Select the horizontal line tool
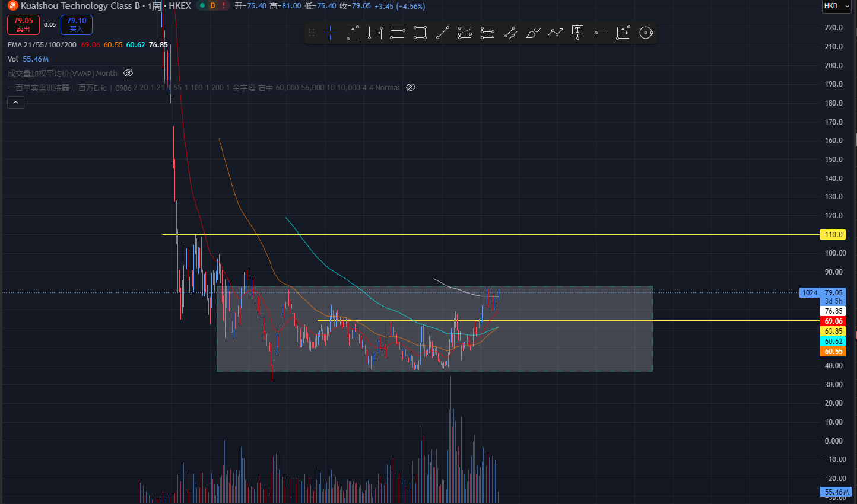Image resolution: width=857 pixels, height=504 pixels. (x=601, y=33)
